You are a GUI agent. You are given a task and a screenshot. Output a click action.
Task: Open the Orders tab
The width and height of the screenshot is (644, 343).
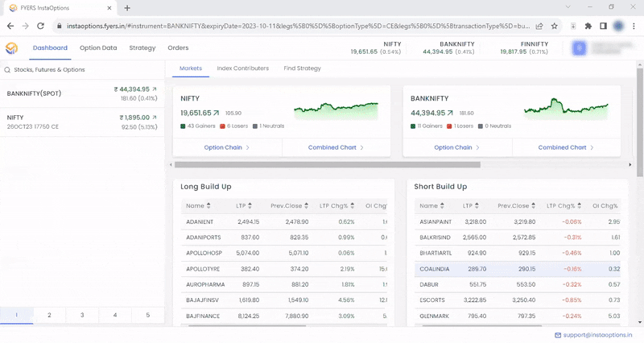click(x=178, y=48)
